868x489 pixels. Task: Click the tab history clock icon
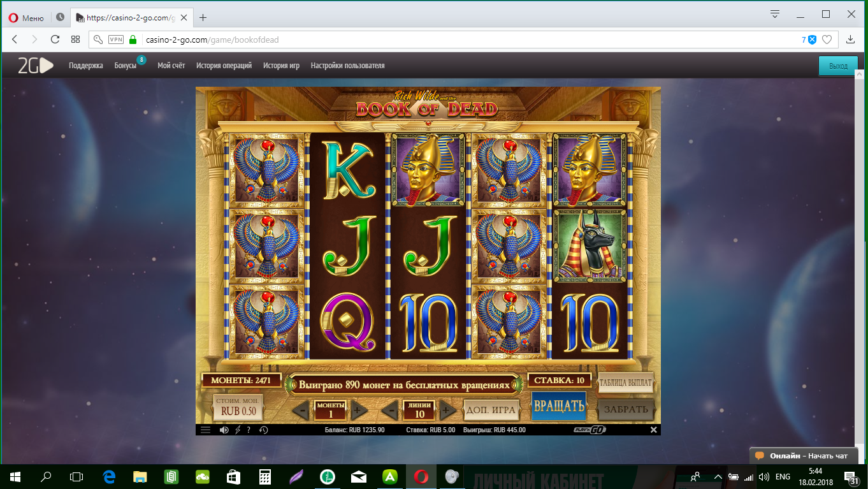[x=60, y=17]
